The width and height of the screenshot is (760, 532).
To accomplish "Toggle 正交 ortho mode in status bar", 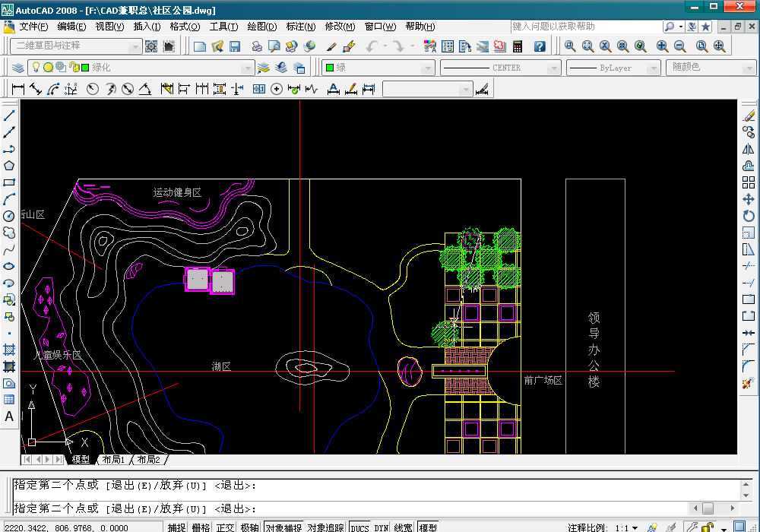I will pos(225,527).
